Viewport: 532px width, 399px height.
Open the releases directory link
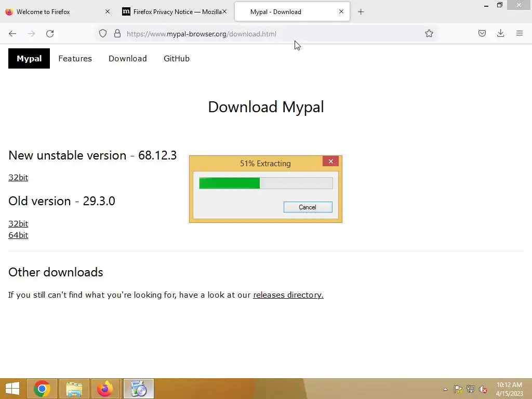tap(288, 295)
